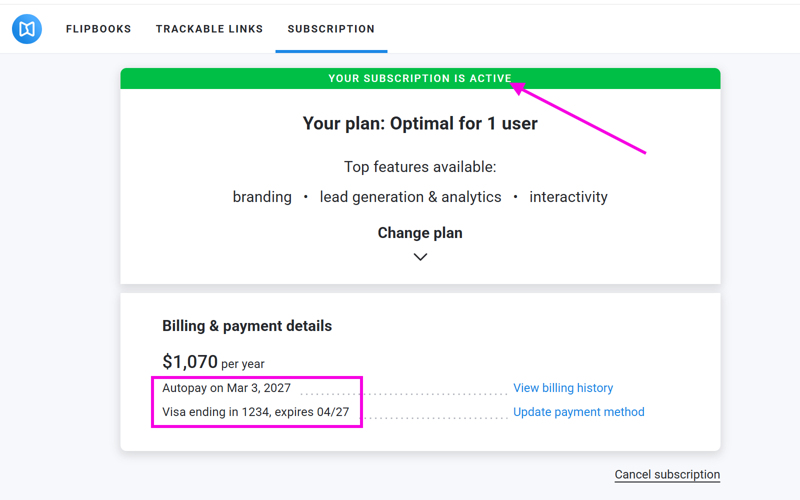
Task: Click the Cancel subscription link
Action: (667, 475)
